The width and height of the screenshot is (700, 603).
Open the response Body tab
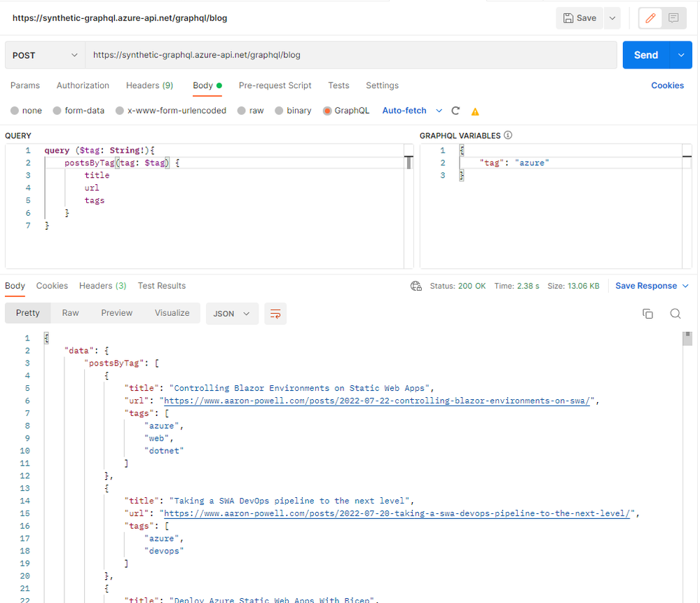(x=15, y=286)
